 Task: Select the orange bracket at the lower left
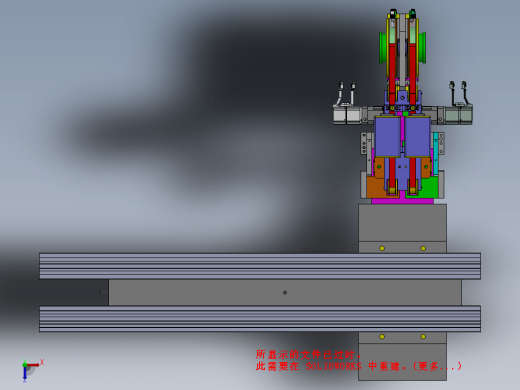376,187
